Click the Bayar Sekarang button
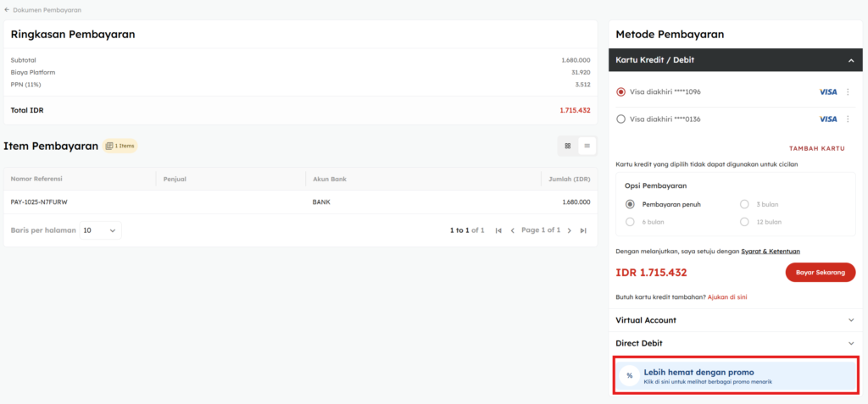The image size is (868, 404). pos(820,273)
